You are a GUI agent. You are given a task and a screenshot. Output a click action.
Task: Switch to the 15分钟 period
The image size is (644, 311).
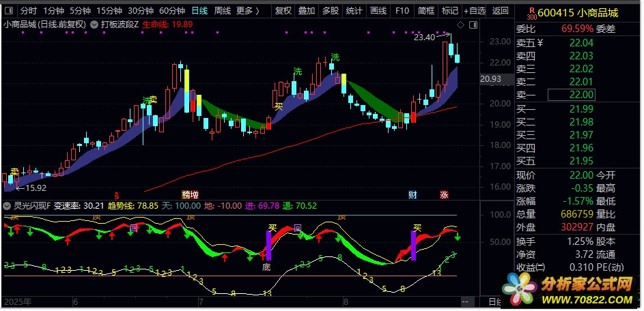coord(109,11)
